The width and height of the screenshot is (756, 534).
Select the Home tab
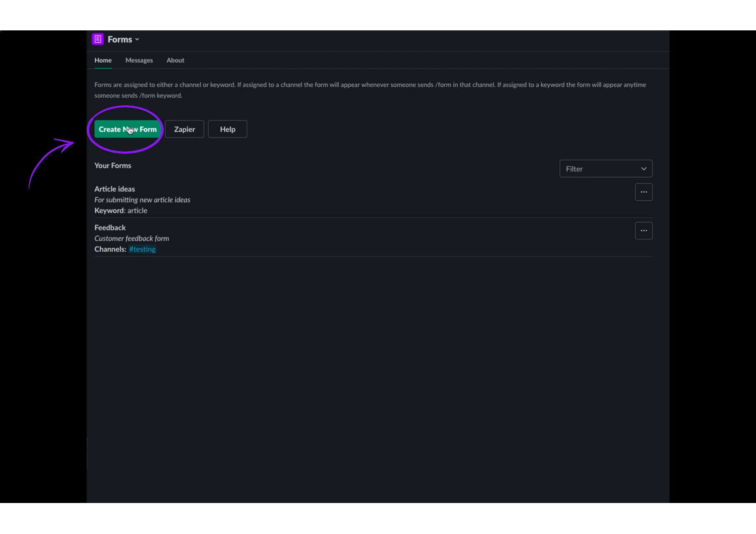coord(103,60)
